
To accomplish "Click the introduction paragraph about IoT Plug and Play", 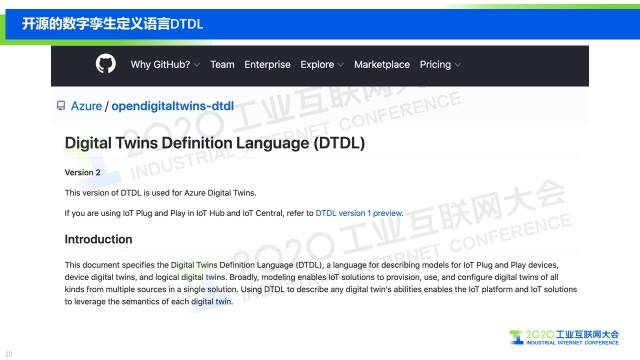I will click(321, 283).
